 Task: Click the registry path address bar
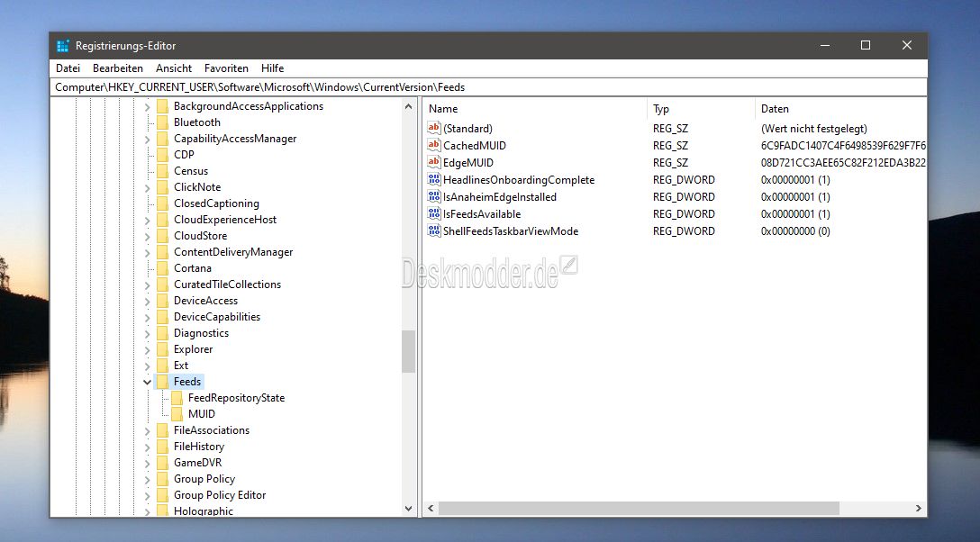click(488, 86)
